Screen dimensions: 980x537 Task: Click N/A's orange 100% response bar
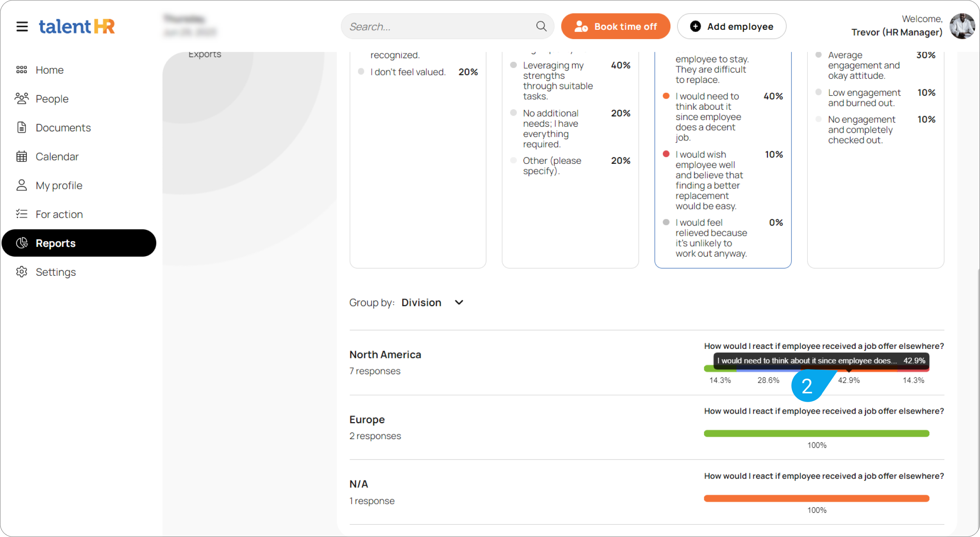click(x=816, y=499)
